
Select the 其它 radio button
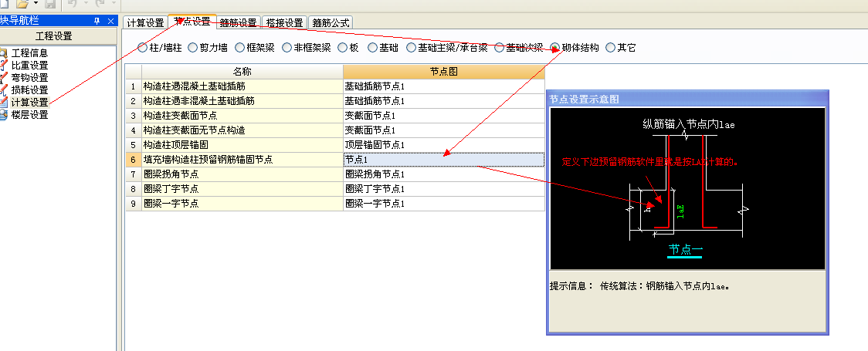(x=610, y=48)
